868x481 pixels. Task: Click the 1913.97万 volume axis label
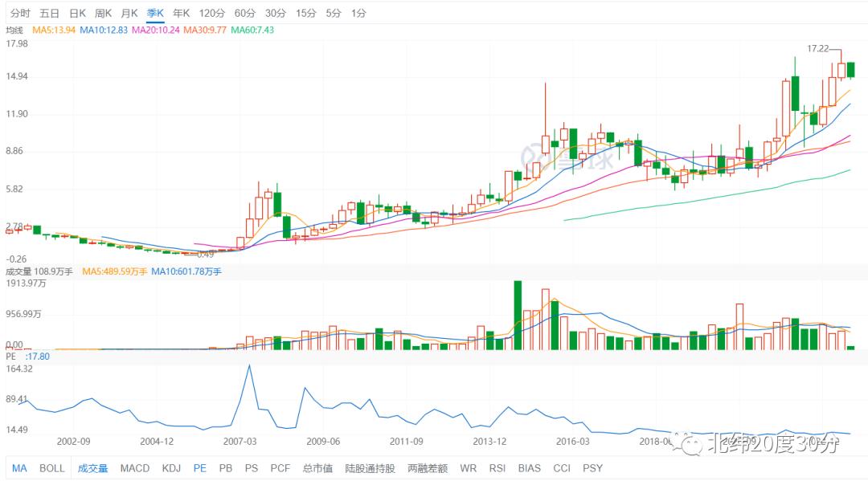tap(26, 283)
